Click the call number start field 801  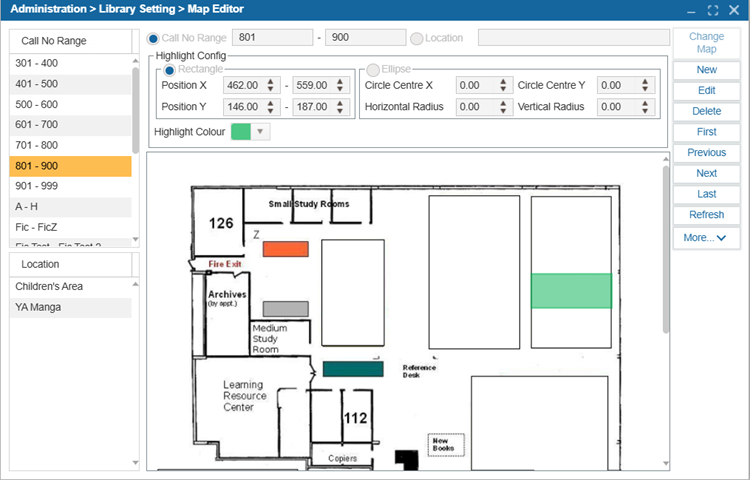pyautogui.click(x=272, y=37)
